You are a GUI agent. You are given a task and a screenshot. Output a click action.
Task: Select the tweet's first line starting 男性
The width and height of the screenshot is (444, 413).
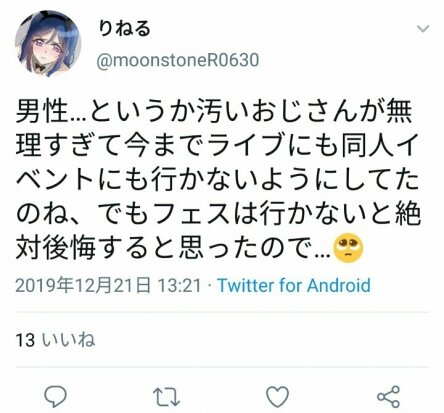pyautogui.click(x=214, y=111)
